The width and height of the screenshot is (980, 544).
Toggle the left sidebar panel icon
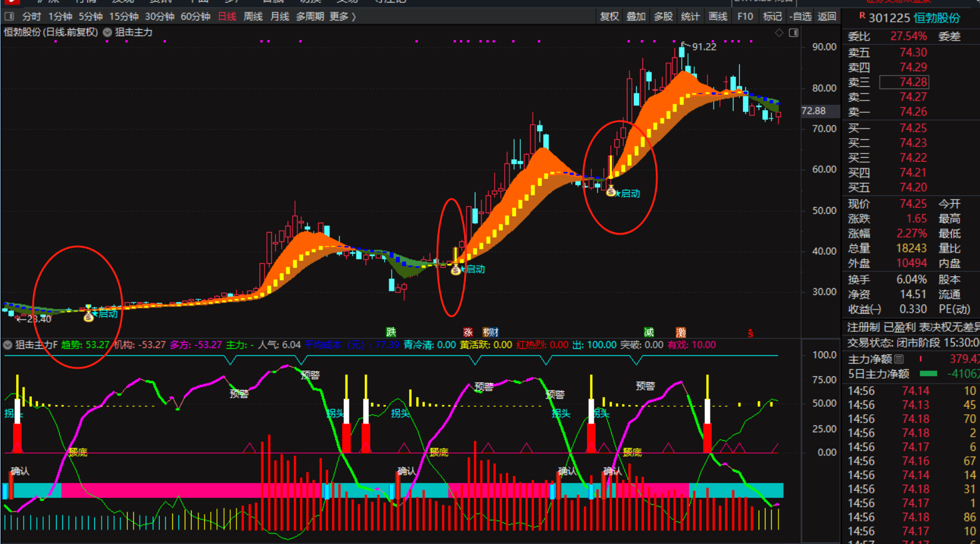(9, 16)
